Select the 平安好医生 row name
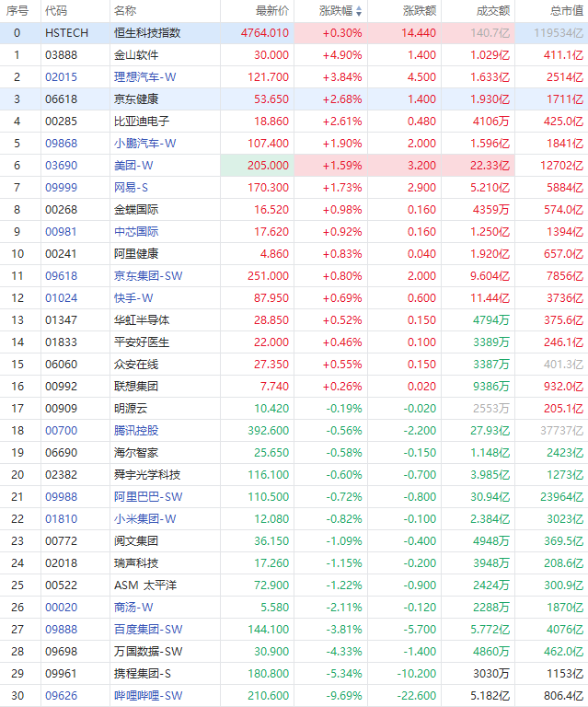 [x=142, y=342]
